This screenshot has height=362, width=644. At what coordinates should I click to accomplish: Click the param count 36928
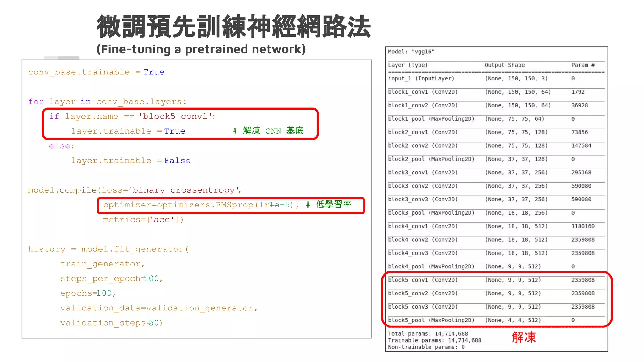point(580,106)
